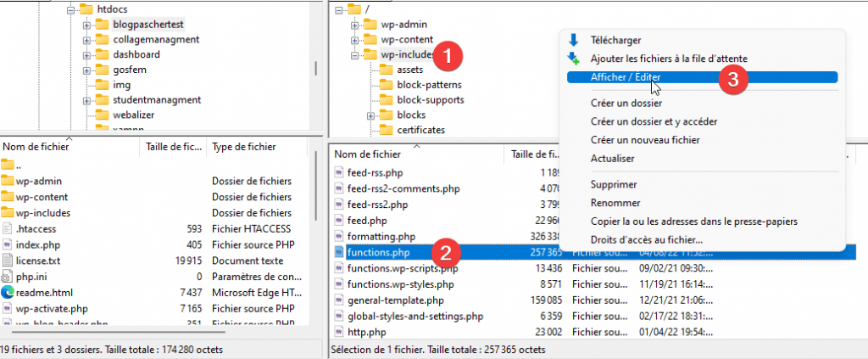Select the block-patterns folder icon

pos(387,85)
